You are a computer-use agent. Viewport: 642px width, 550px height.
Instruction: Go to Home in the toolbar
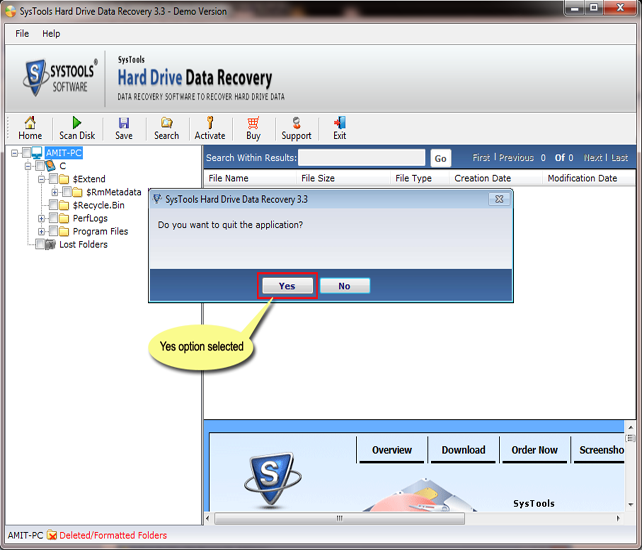30,128
